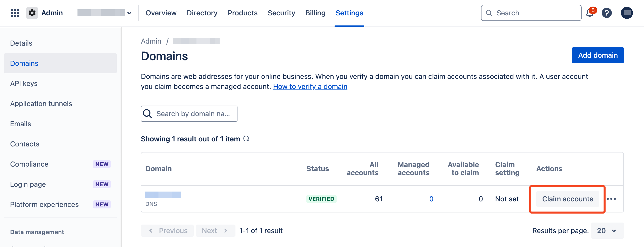The image size is (644, 247).
Task: Click the Data management section heading
Action: point(37,232)
